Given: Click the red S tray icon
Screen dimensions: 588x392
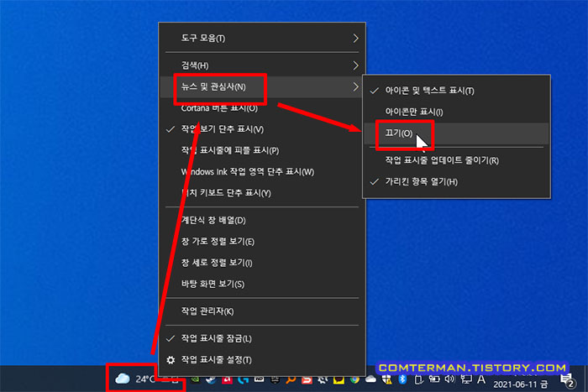Looking at the screenshot, I should (x=307, y=379).
